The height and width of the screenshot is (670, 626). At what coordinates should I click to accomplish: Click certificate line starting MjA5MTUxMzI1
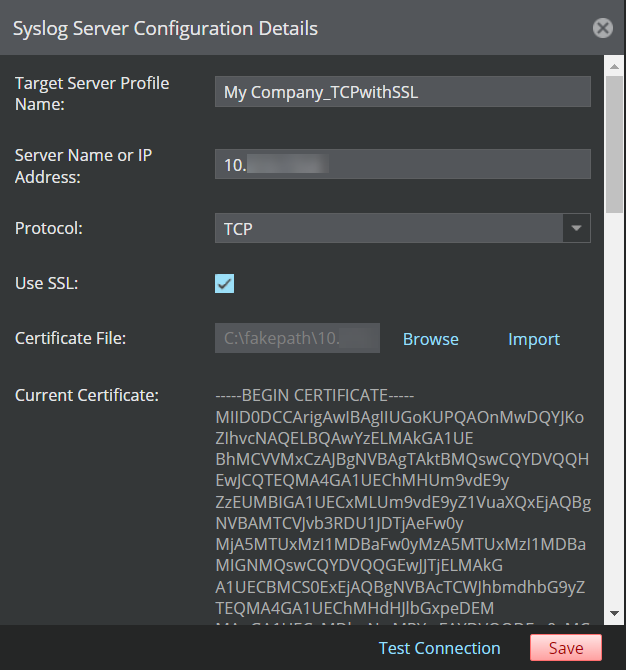401,544
